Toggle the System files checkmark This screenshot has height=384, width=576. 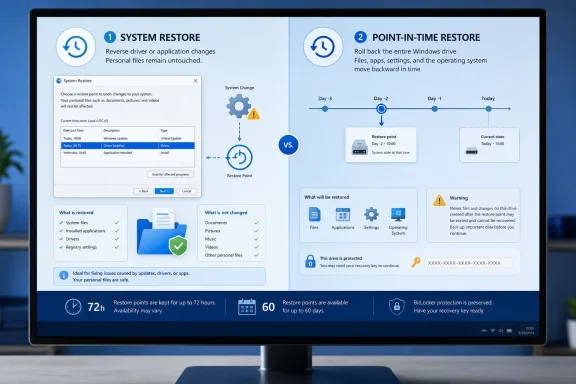pyautogui.click(x=117, y=223)
